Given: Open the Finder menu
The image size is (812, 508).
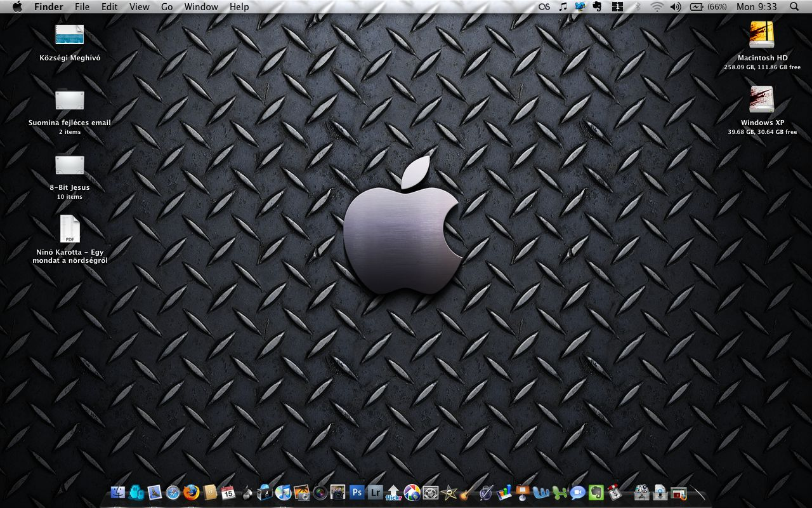Looking at the screenshot, I should point(48,6).
